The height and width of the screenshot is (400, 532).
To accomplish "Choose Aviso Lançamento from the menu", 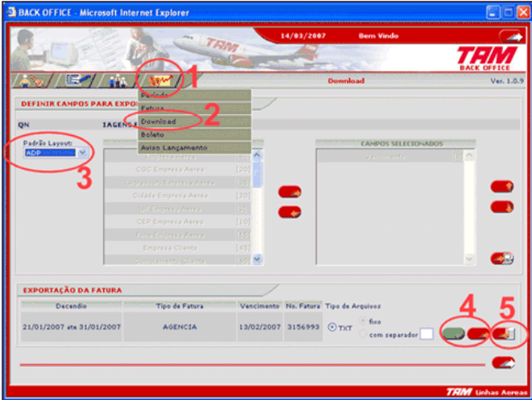I will (195, 148).
